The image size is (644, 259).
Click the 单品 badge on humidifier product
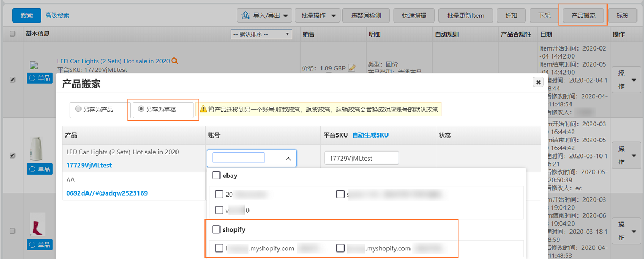(40, 169)
